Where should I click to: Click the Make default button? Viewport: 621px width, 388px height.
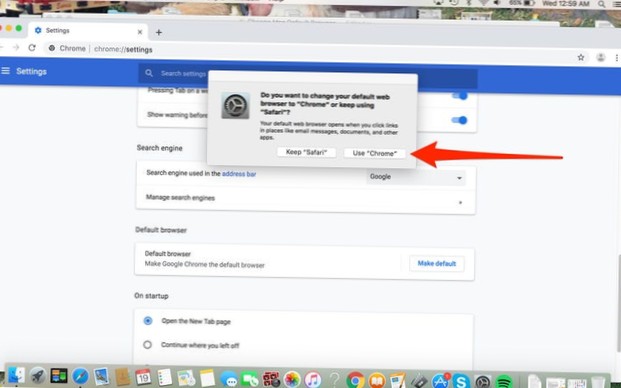pyautogui.click(x=436, y=264)
